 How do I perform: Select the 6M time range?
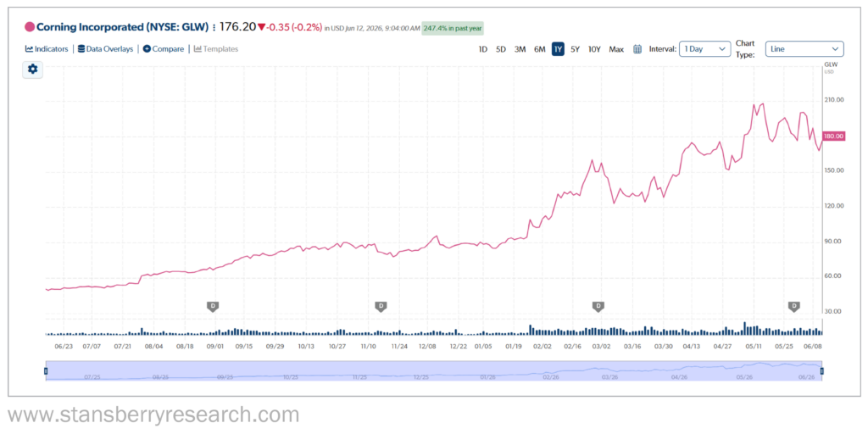tap(539, 49)
